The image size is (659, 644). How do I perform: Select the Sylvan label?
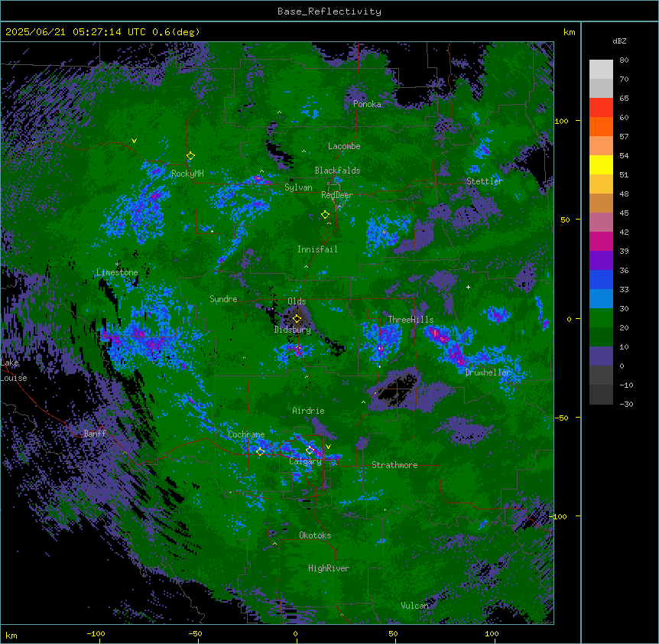pos(298,187)
